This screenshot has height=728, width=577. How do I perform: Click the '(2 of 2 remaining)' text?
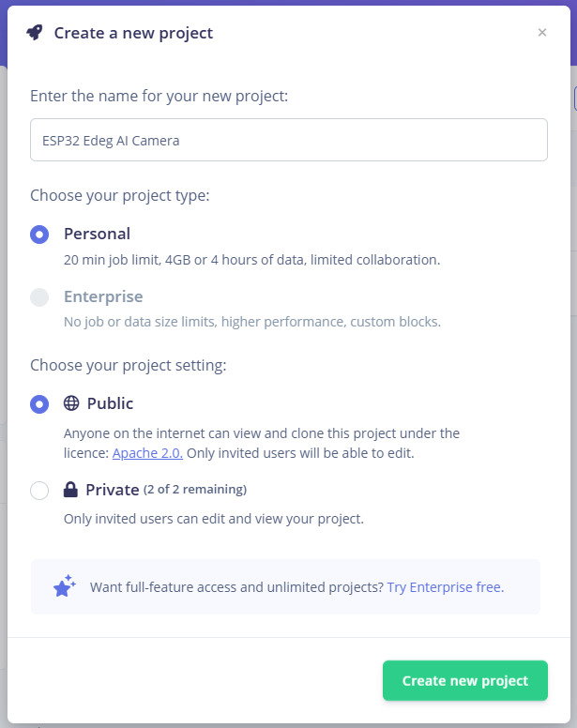(195, 490)
